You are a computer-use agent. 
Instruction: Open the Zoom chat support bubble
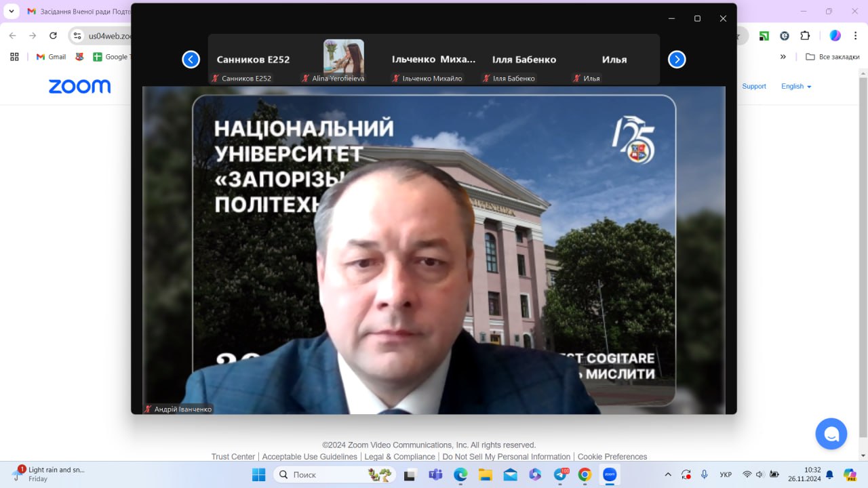tap(831, 434)
